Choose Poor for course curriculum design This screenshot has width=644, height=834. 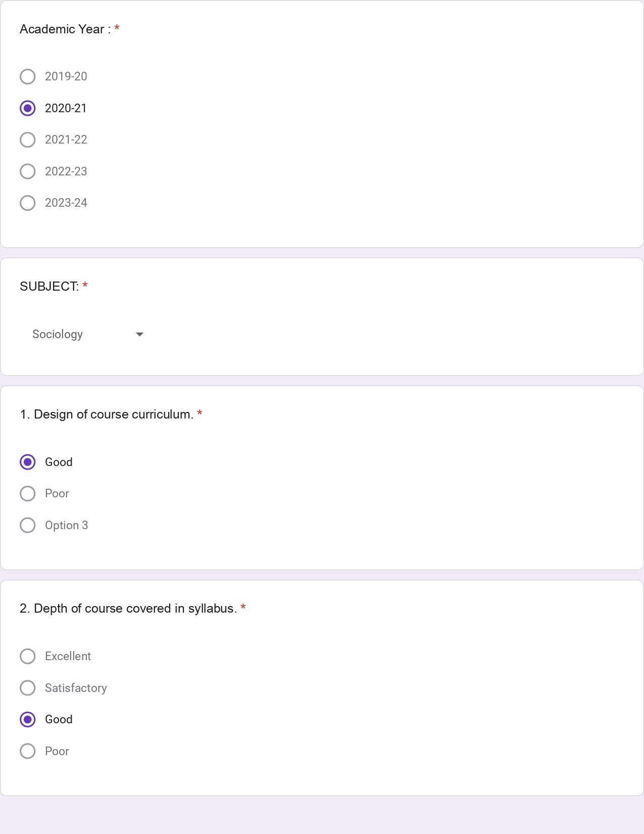(28, 494)
